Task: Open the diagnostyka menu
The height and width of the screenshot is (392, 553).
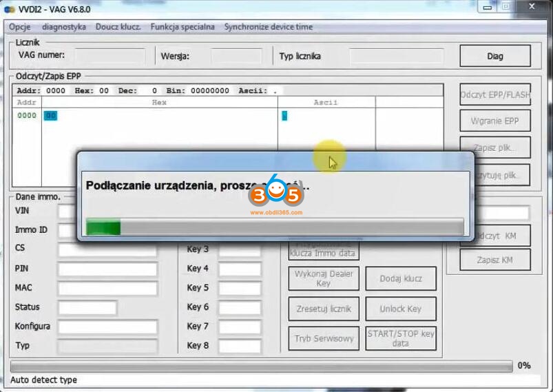Action: [x=64, y=27]
